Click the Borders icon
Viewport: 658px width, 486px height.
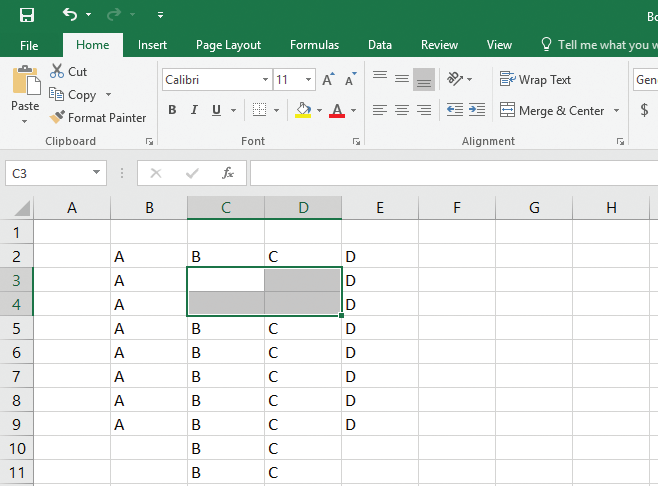click(x=259, y=110)
